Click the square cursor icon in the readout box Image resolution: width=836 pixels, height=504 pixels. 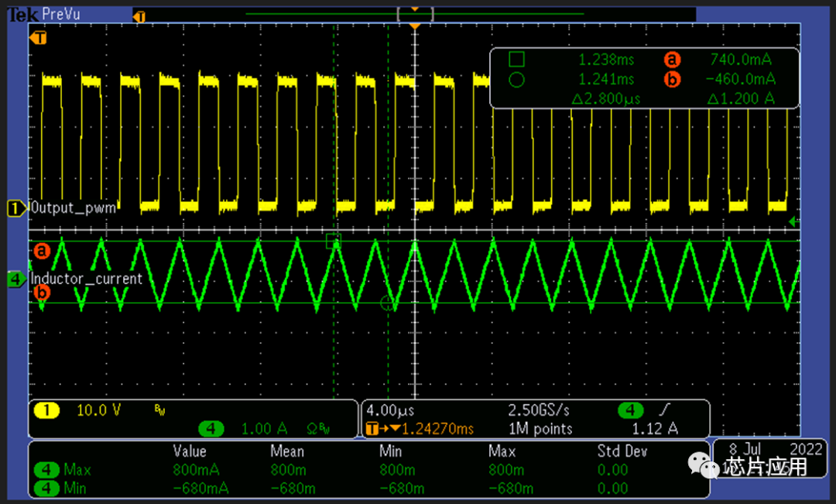(516, 59)
